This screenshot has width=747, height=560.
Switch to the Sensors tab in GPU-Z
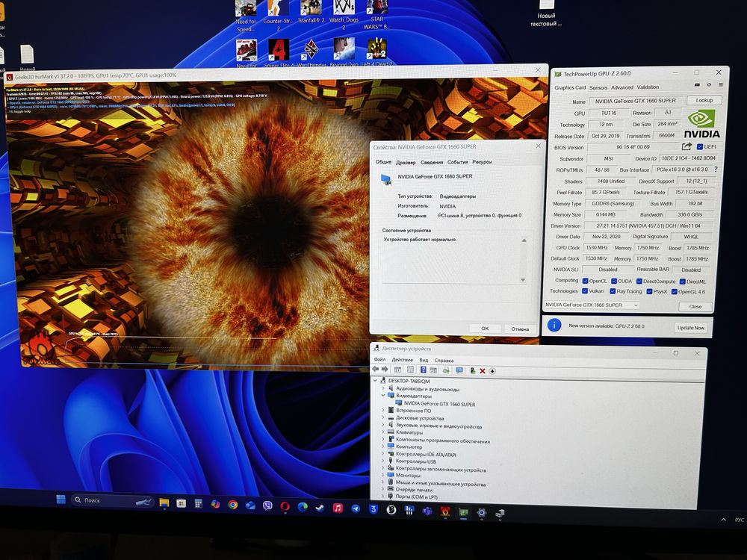598,87
